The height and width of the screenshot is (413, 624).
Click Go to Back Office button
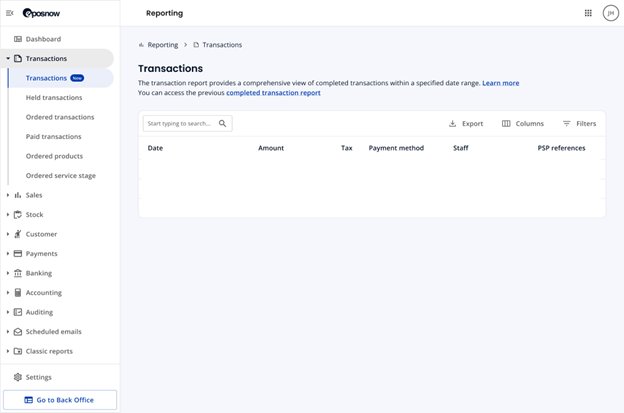(x=60, y=400)
